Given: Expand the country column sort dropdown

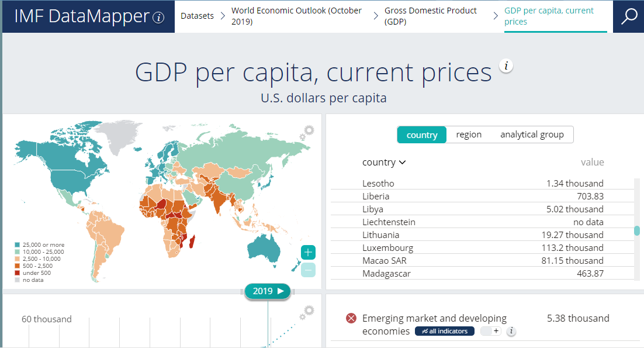Looking at the screenshot, I should point(384,163).
